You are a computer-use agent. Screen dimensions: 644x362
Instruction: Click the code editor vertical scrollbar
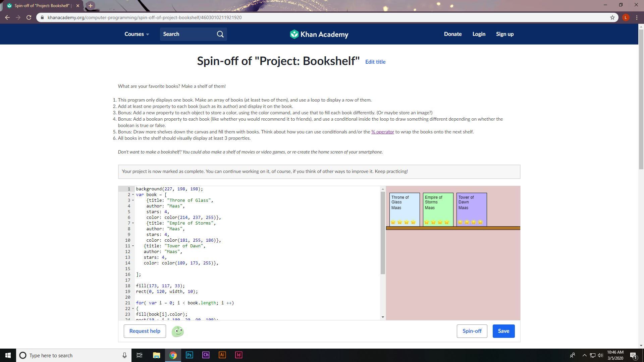tap(383, 235)
